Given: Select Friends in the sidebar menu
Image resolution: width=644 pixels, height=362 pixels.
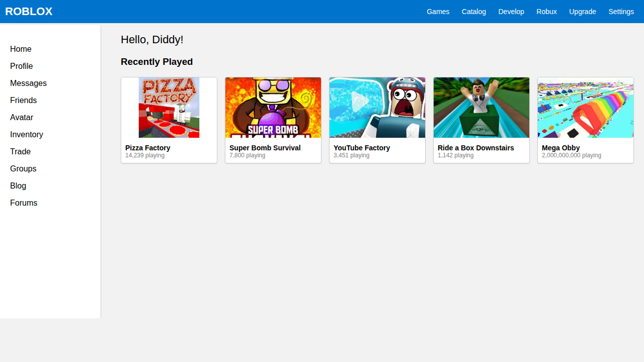Looking at the screenshot, I should pos(23,101).
